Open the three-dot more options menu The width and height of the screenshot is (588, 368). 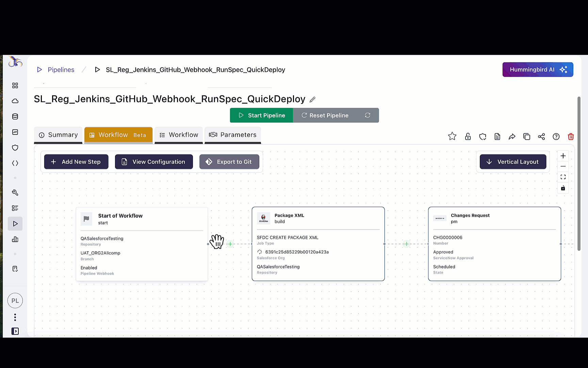pyautogui.click(x=15, y=317)
